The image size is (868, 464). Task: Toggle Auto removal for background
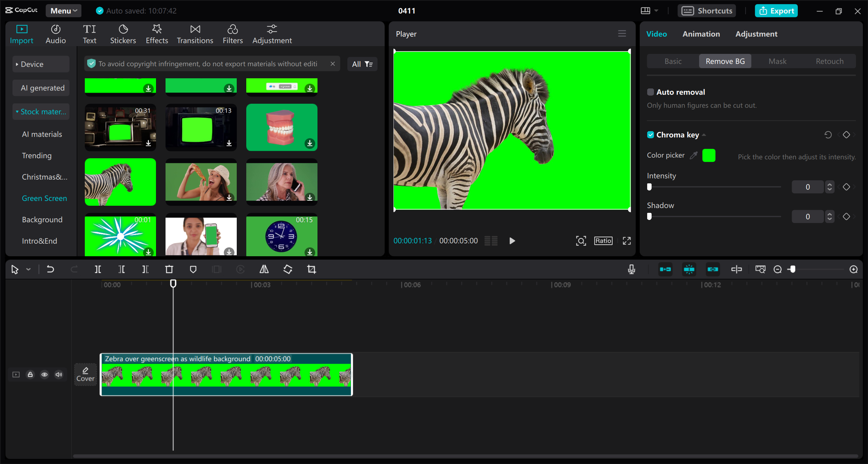650,92
